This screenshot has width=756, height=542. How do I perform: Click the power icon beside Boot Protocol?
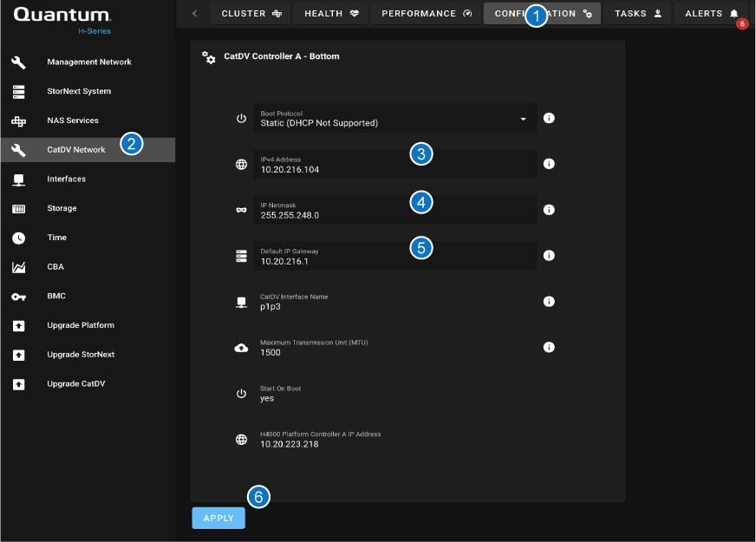click(241, 119)
